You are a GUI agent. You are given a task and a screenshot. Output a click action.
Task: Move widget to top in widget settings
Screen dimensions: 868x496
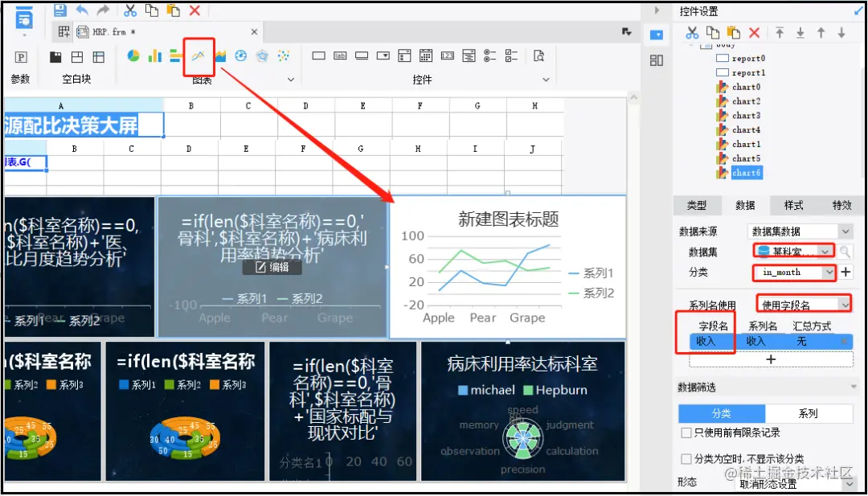(780, 33)
